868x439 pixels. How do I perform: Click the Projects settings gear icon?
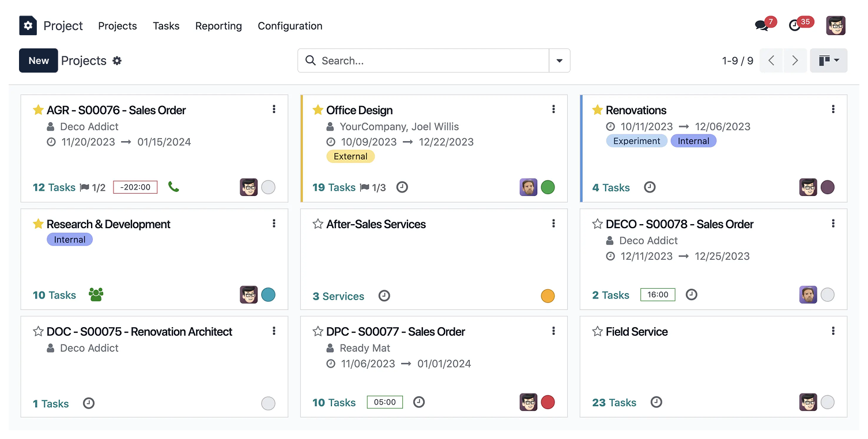tap(117, 60)
